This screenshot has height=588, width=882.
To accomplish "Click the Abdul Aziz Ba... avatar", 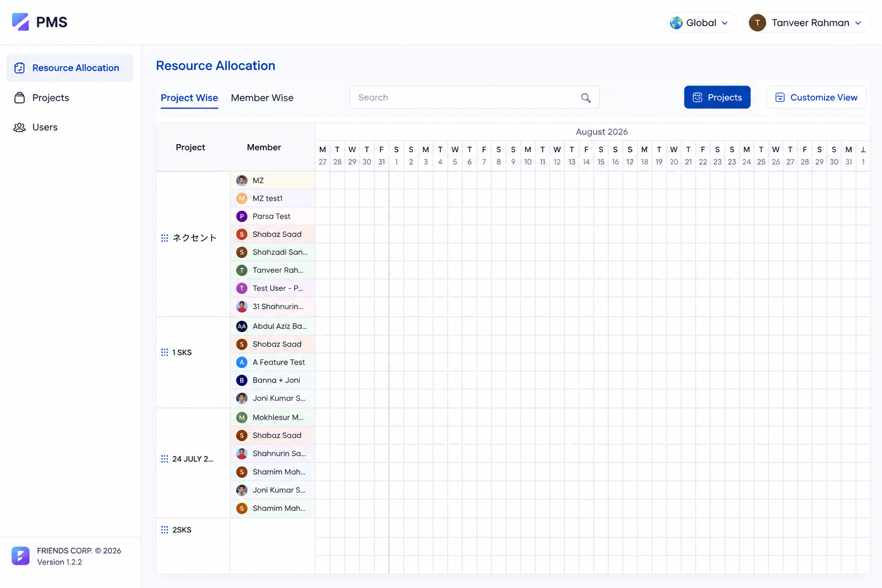I will (242, 326).
